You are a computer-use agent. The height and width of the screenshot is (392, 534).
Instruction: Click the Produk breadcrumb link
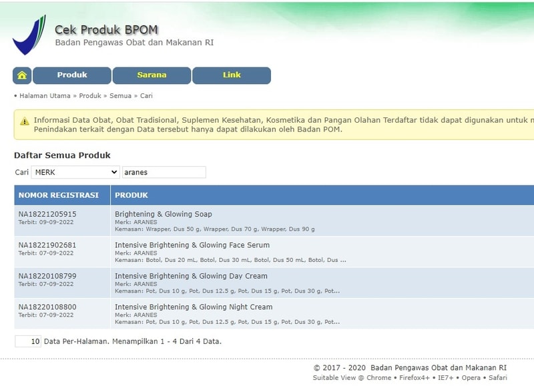tap(90, 95)
